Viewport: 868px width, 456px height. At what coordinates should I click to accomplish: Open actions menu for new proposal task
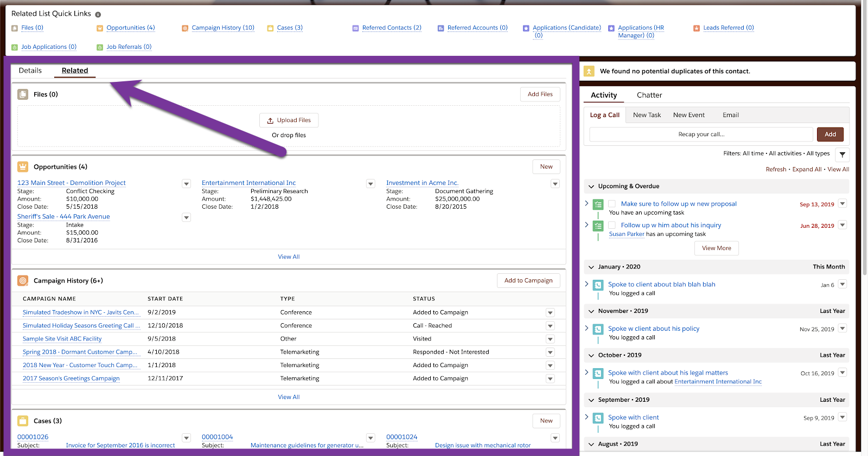pyautogui.click(x=843, y=203)
